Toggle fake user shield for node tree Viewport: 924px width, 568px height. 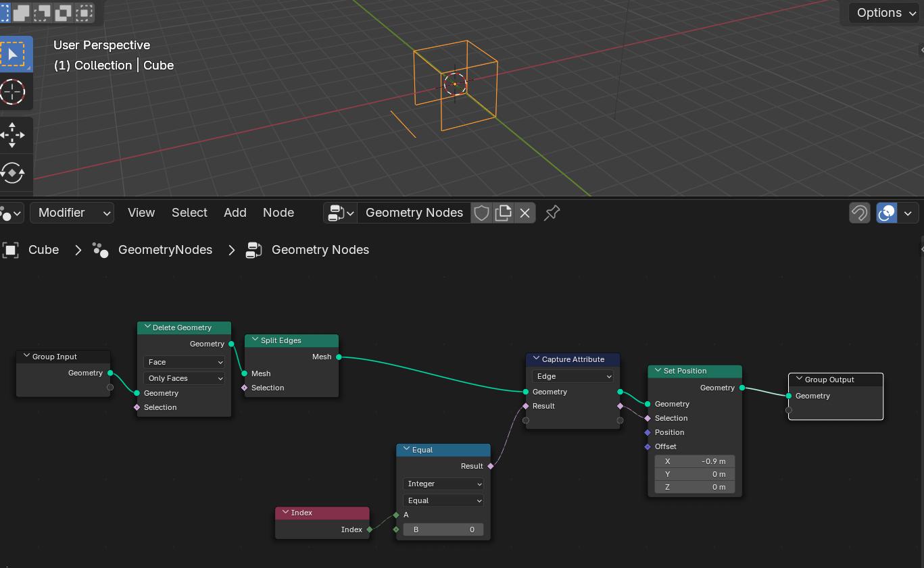(481, 213)
